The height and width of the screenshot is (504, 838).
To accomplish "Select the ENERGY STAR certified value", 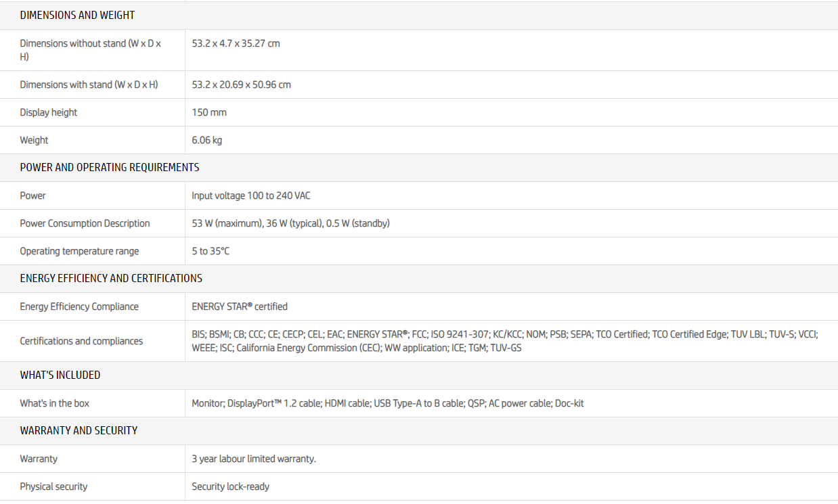I will click(240, 306).
